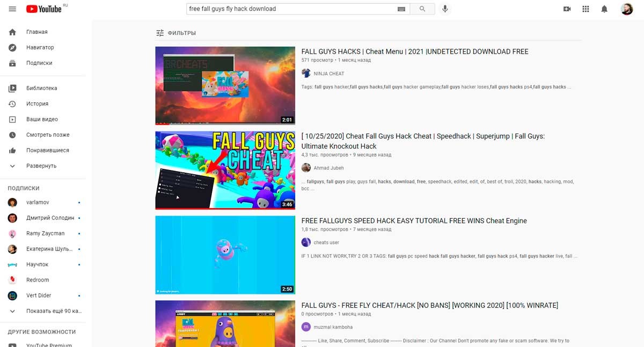The width and height of the screenshot is (644, 347).
Task: Play the purple character thumbnail video
Action: tap(225, 324)
